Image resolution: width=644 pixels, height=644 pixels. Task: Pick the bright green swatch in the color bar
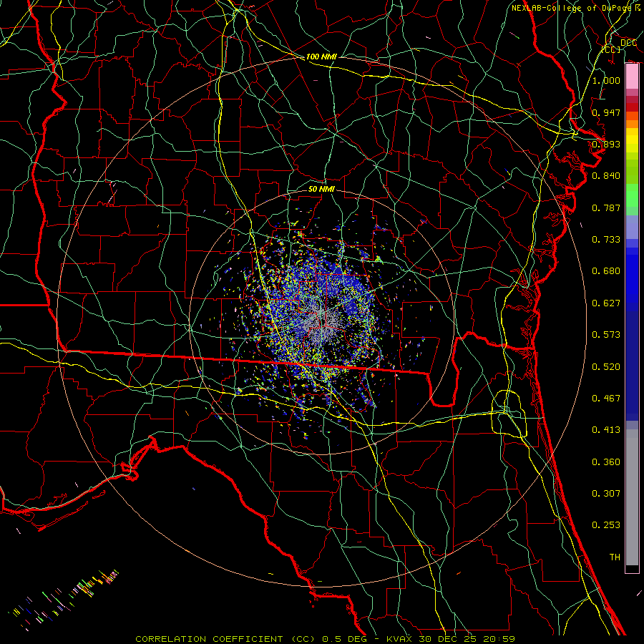coord(632,196)
